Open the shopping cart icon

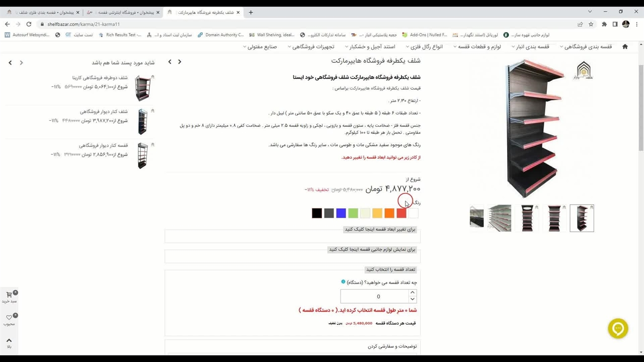[9, 295]
